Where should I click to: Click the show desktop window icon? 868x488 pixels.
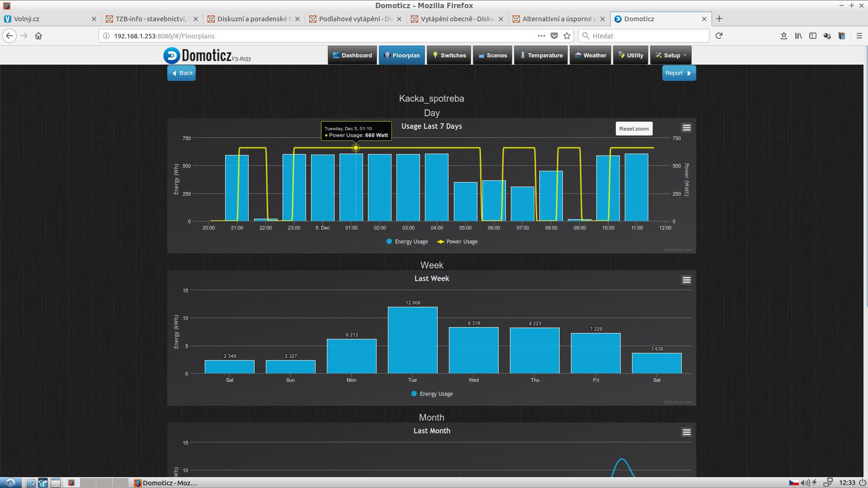pyautogui.click(x=56, y=483)
